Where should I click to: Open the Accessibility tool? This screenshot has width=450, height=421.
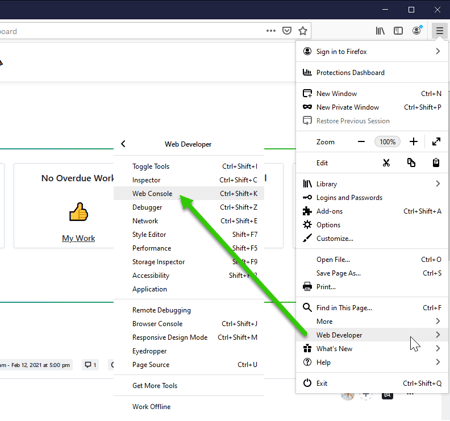click(189, 275)
